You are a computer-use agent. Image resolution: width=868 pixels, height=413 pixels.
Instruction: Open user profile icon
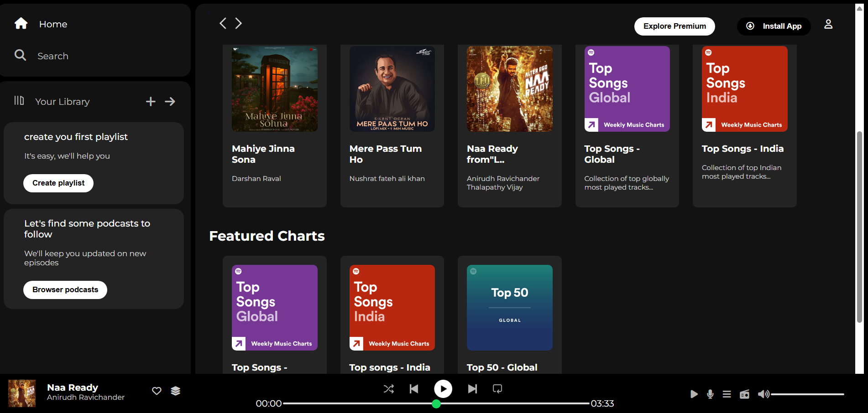pos(828,25)
